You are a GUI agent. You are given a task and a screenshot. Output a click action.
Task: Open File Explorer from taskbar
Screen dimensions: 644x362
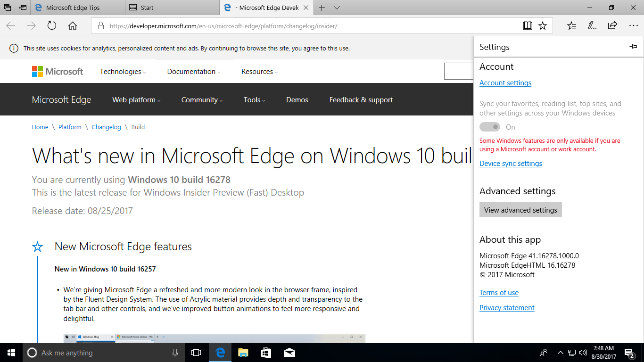[x=243, y=353]
